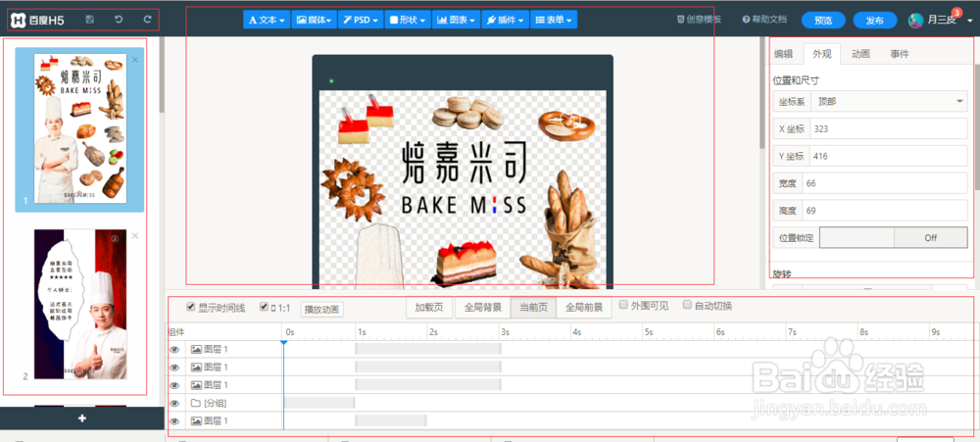980x442 pixels.
Task: Click the canvas vertical scrollbar
Action: (x=761, y=94)
